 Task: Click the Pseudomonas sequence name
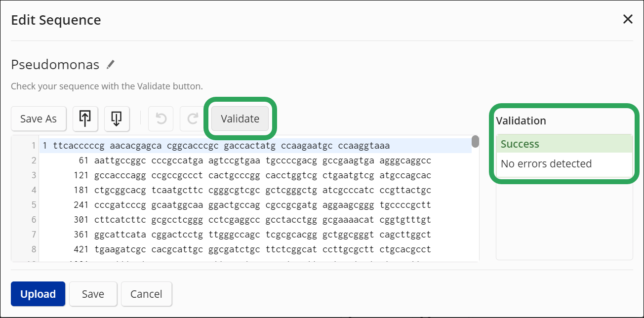click(55, 65)
